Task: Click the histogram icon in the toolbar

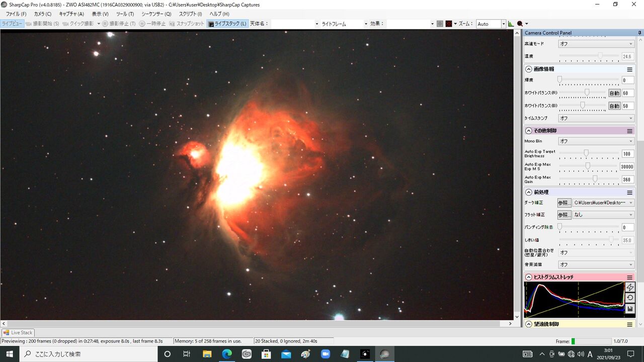Action: (511, 24)
